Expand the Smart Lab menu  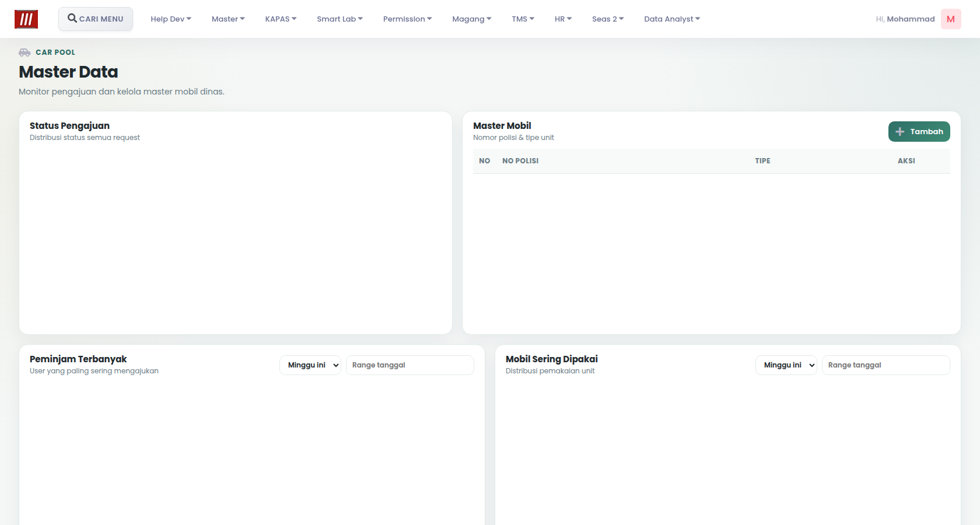coord(340,19)
